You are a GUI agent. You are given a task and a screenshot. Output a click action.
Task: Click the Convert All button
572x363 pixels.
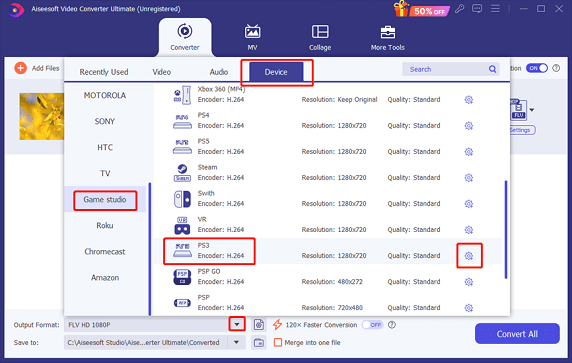(517, 334)
